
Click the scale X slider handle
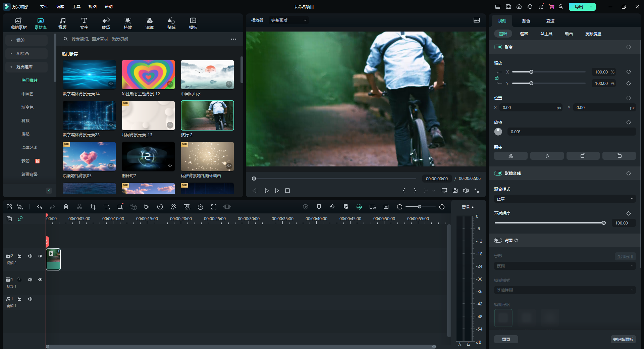coord(531,72)
